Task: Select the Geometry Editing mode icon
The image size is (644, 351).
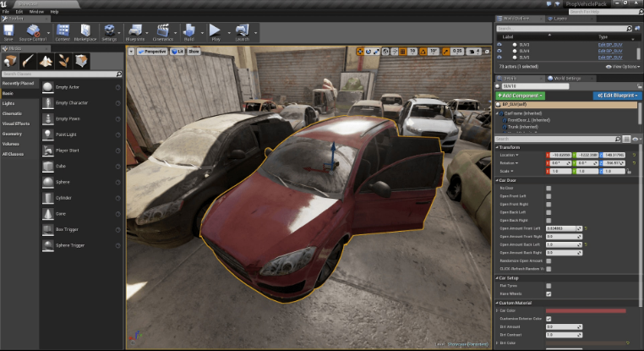Action: [x=81, y=61]
